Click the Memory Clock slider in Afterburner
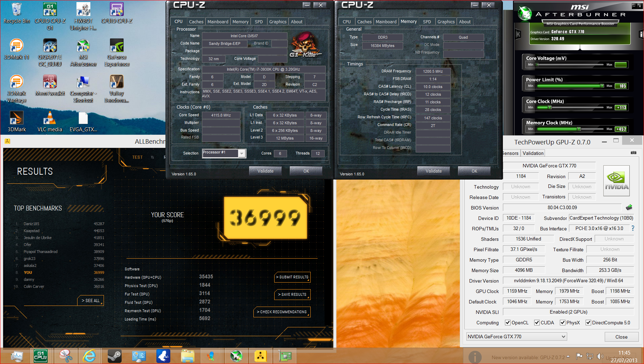Screen dimensions: 644x364 (x=570, y=129)
